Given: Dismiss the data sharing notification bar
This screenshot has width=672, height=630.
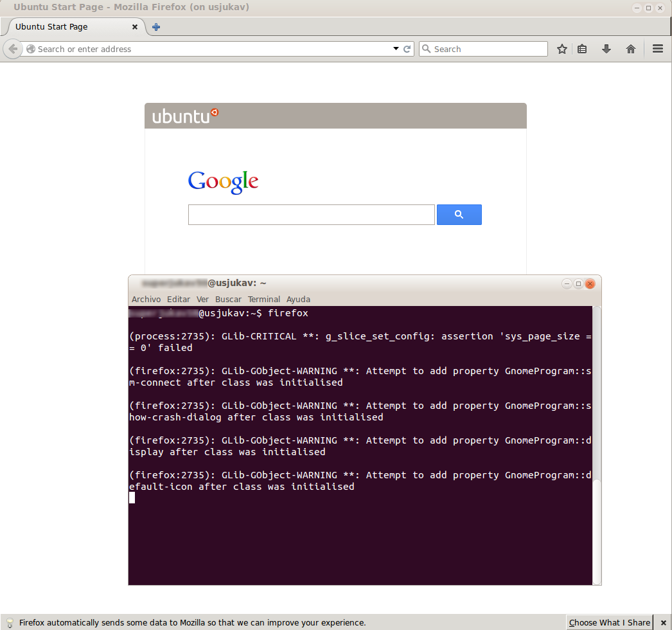Looking at the screenshot, I should [664, 622].
